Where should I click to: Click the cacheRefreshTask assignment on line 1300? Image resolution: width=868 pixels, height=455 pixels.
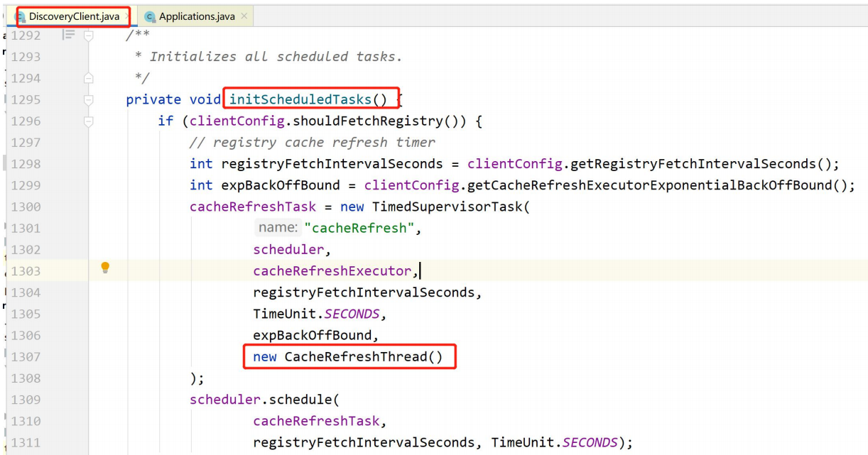coord(253,207)
